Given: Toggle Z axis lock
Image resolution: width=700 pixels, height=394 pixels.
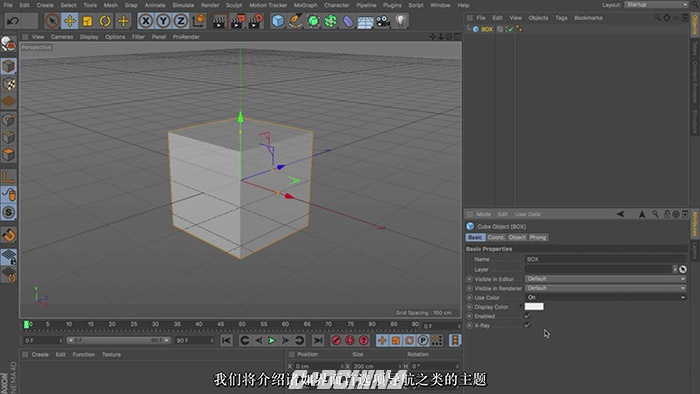Looking at the screenshot, I should tap(181, 21).
